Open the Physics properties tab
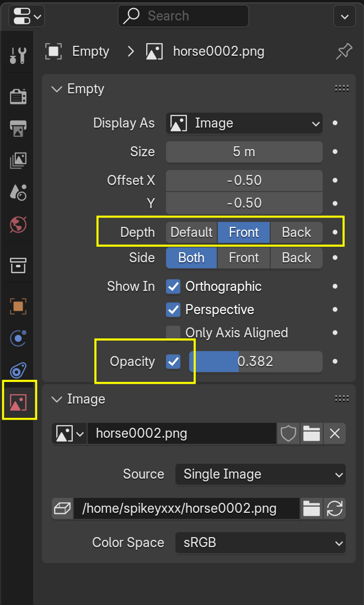Image resolution: width=364 pixels, height=605 pixels. (18, 338)
